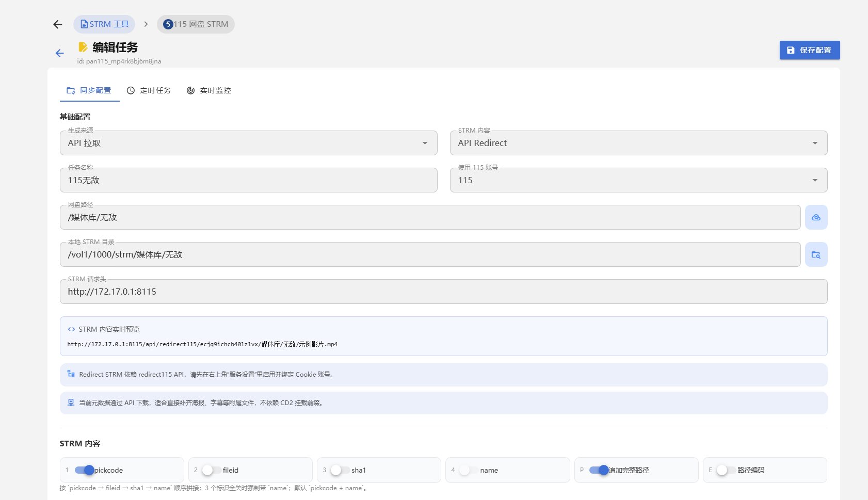Enable the 路径编码 toggle
The image size is (868, 500).
726,470
